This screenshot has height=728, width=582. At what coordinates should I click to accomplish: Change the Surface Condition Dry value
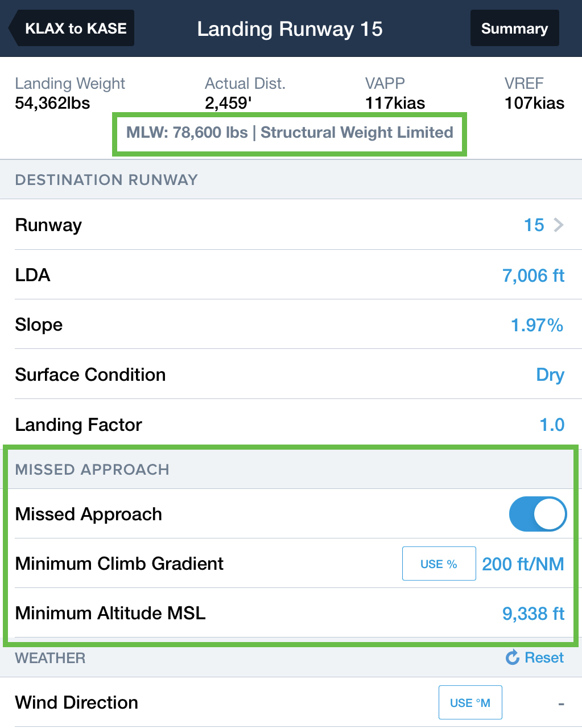coord(550,375)
